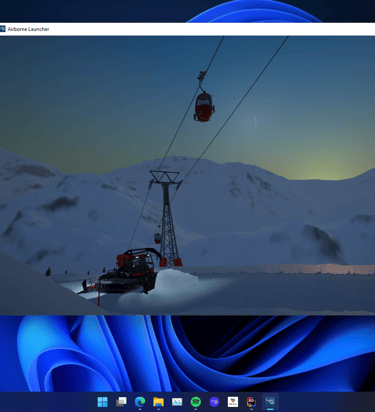The image size is (375, 412).
Task: Open the photo viewer app with landscape icon
Action: 177,402
